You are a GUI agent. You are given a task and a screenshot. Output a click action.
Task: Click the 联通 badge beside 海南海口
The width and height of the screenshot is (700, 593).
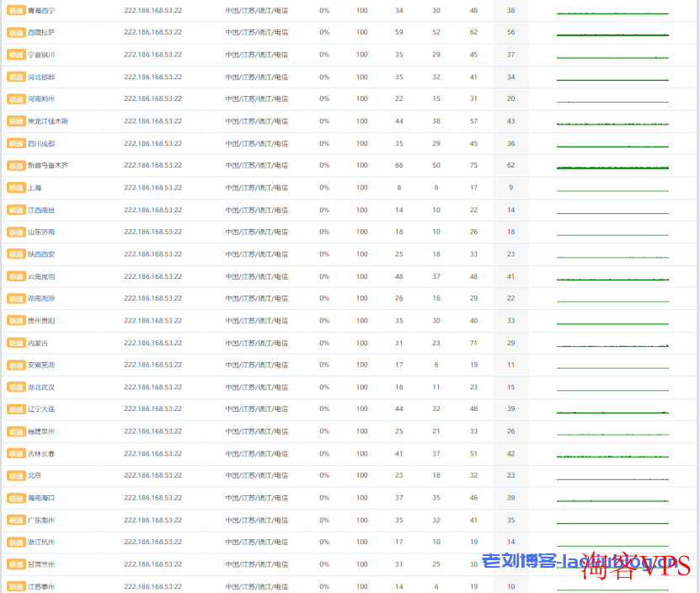point(16,498)
